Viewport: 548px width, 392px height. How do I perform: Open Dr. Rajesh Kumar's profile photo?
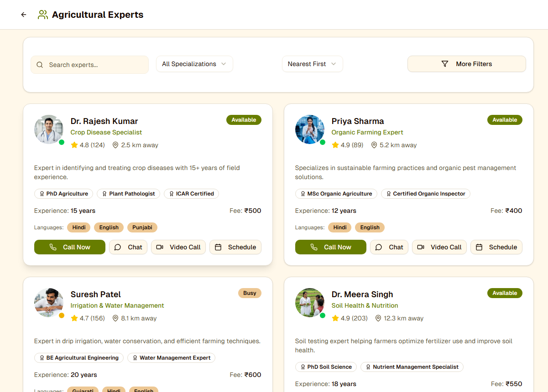[x=49, y=129]
